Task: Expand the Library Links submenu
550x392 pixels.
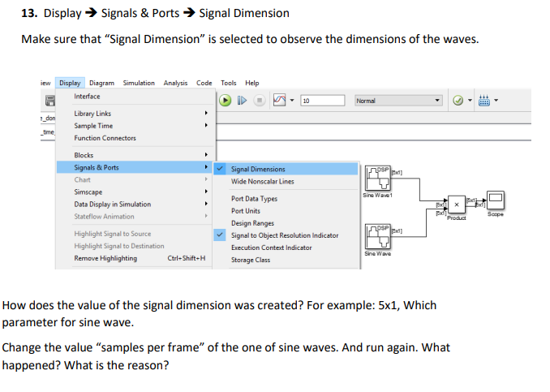Action: [x=135, y=114]
